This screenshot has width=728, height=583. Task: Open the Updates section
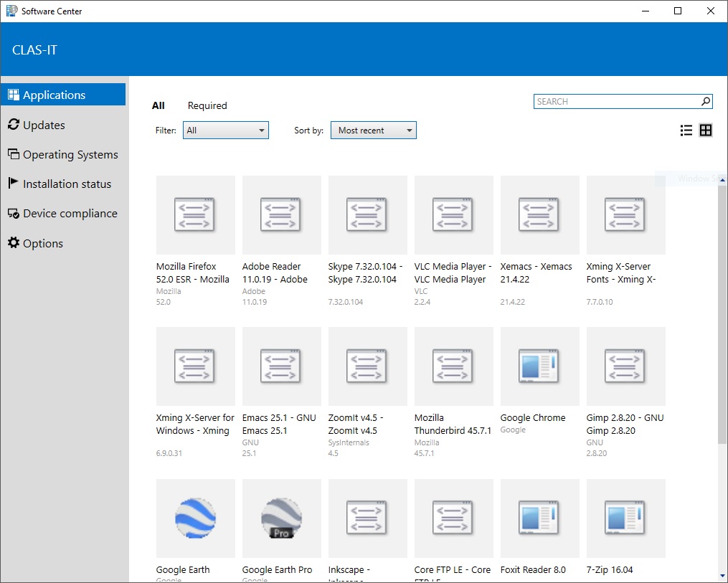pos(13,124)
